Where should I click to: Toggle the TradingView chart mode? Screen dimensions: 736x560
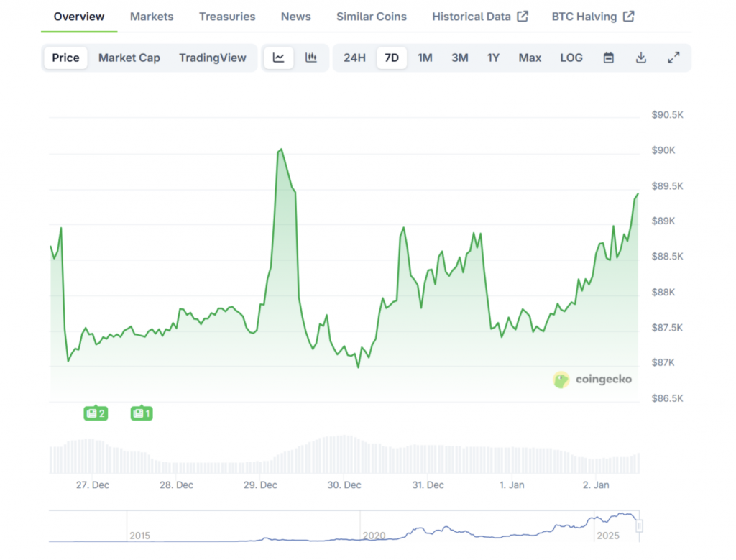[x=213, y=58]
